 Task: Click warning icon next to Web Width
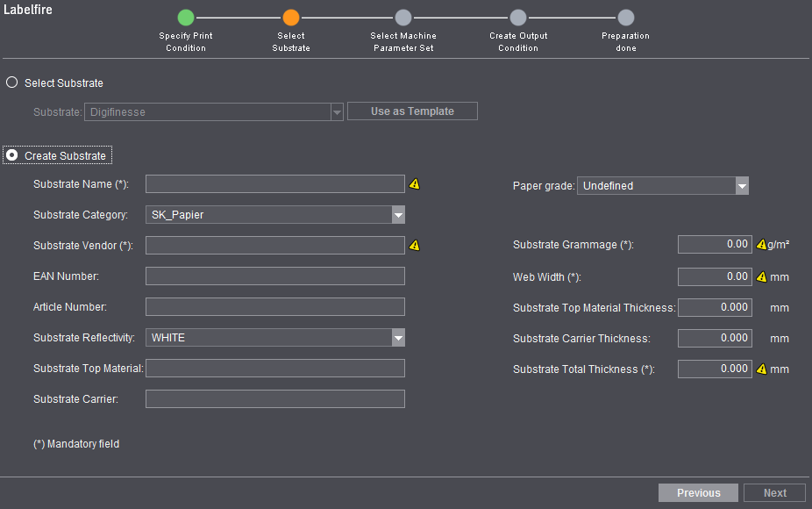click(761, 276)
